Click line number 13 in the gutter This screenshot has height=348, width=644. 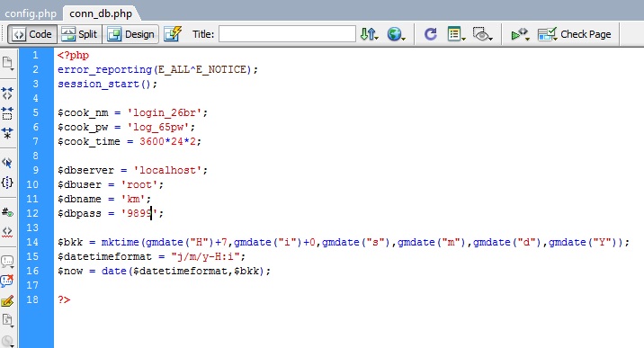(32, 228)
